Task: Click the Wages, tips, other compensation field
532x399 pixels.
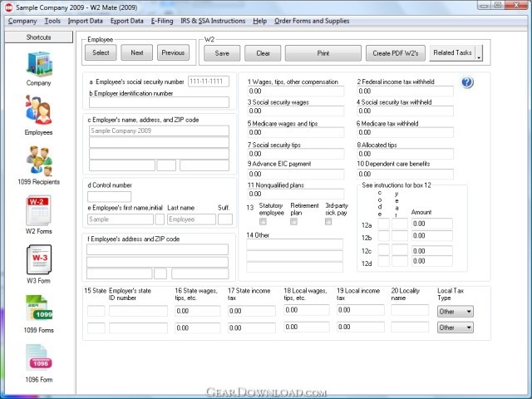Action: coord(296,91)
